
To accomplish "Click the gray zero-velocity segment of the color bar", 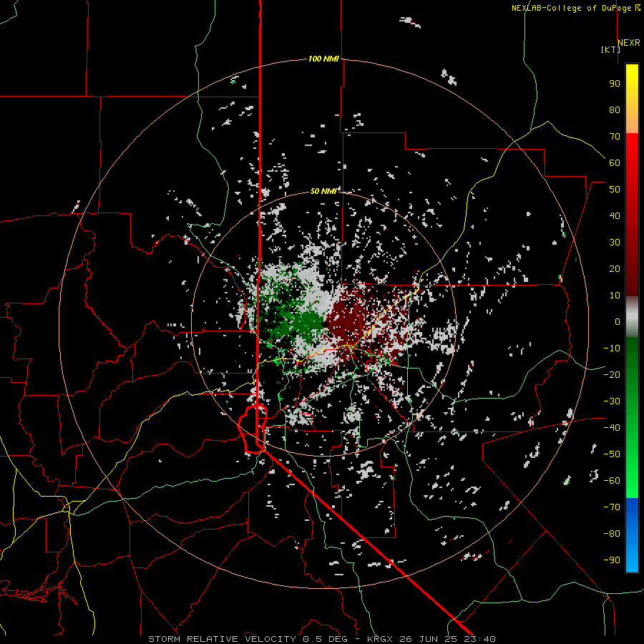I will (632, 317).
